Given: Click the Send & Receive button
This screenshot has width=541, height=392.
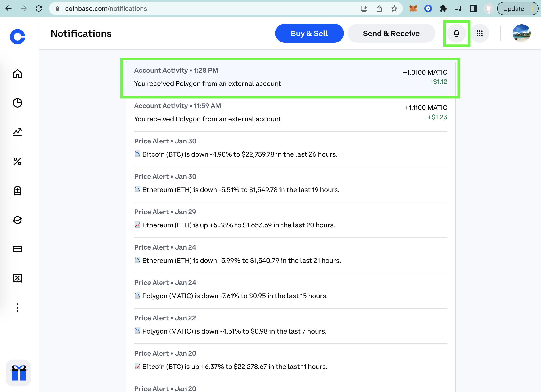Looking at the screenshot, I should coord(391,33).
